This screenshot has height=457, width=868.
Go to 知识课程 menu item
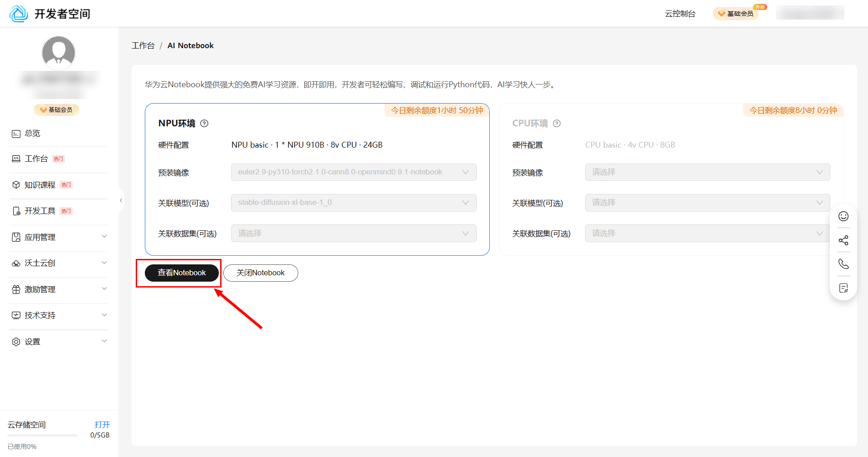coord(40,185)
